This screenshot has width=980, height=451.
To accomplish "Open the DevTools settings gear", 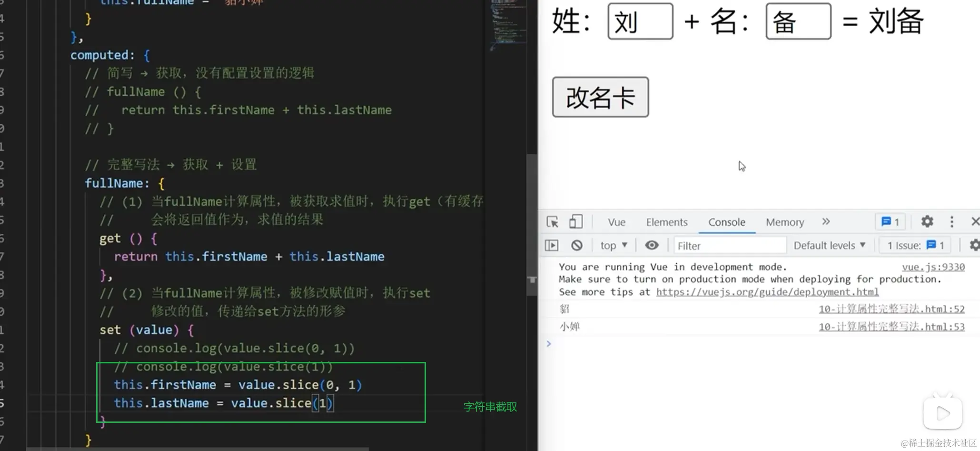I will (927, 221).
